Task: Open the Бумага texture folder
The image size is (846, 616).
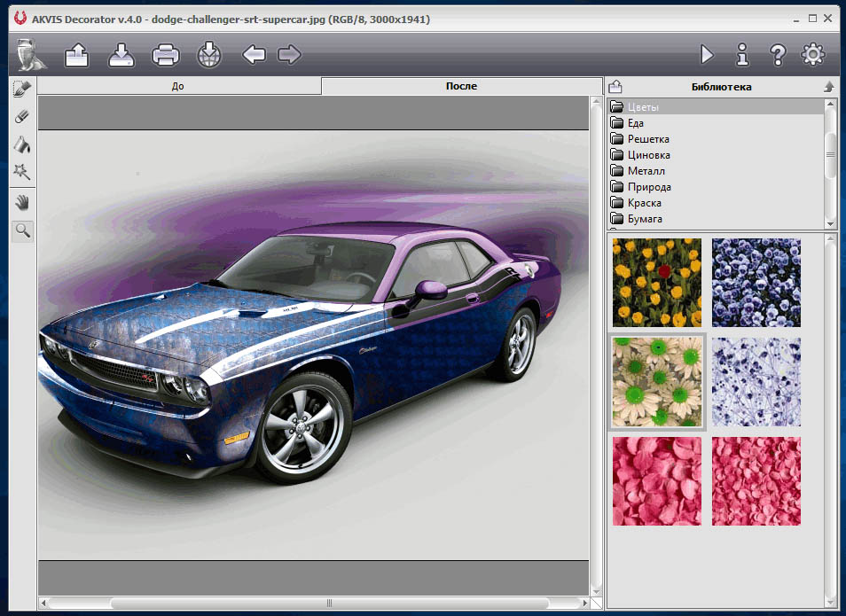Action: coord(717,218)
